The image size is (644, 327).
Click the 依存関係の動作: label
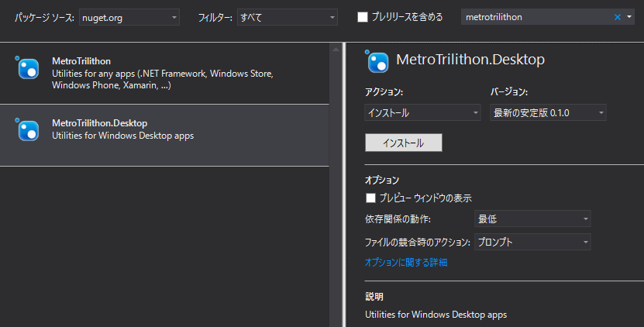pos(398,219)
